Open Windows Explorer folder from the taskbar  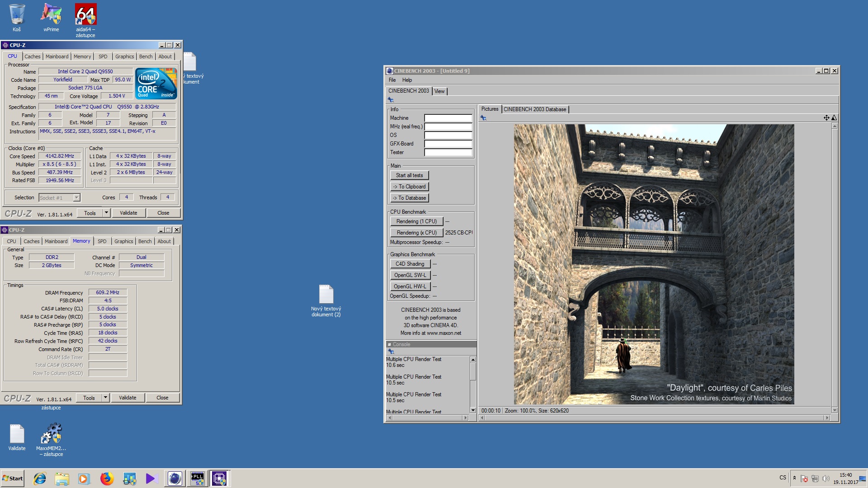[62, 479]
